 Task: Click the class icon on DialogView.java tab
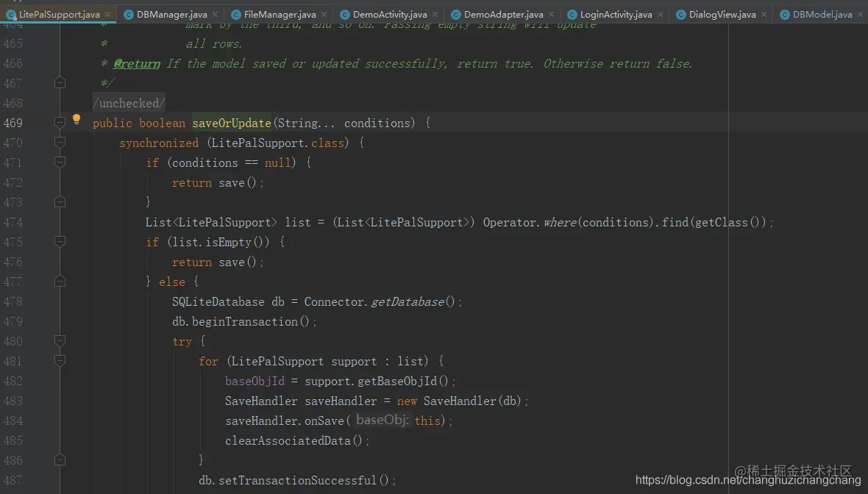tap(681, 15)
